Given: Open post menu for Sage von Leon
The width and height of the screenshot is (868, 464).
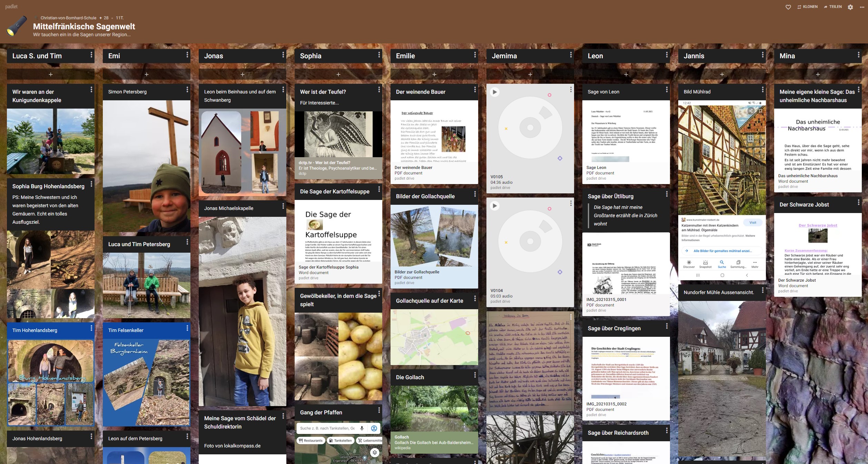Looking at the screenshot, I should click(x=667, y=90).
